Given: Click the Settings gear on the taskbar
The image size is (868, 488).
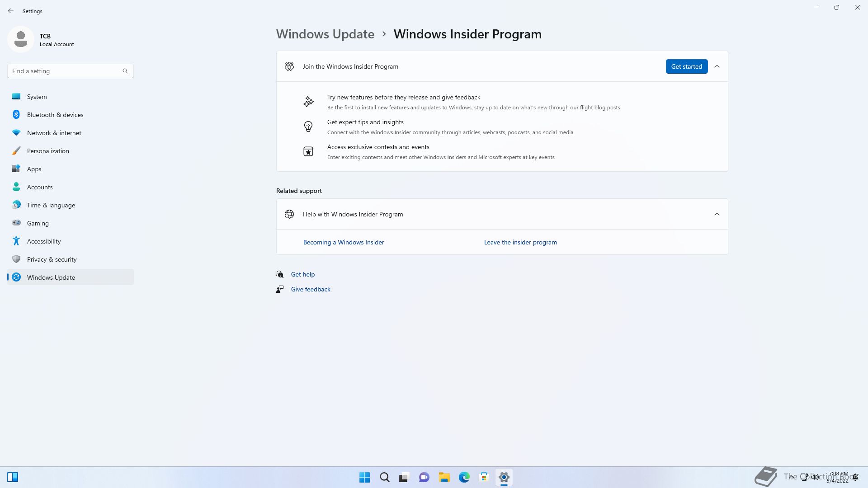Looking at the screenshot, I should click(504, 477).
